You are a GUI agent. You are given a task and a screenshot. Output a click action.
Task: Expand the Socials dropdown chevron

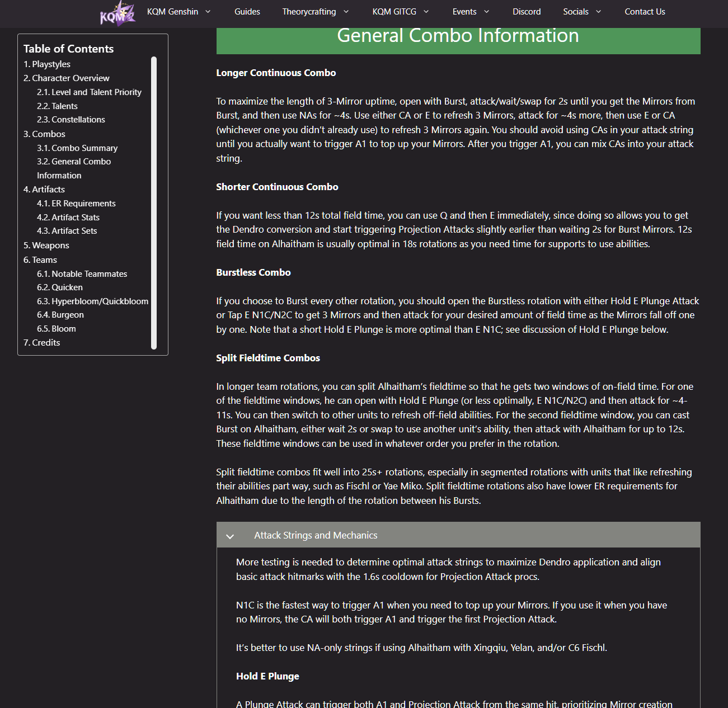pyautogui.click(x=599, y=12)
